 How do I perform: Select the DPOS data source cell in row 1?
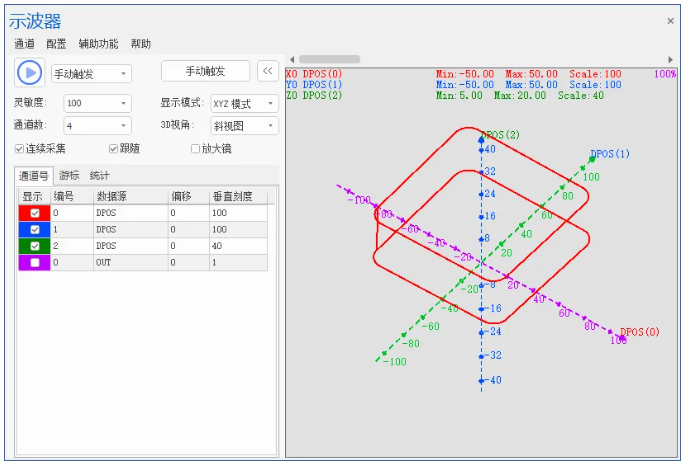tap(131, 230)
